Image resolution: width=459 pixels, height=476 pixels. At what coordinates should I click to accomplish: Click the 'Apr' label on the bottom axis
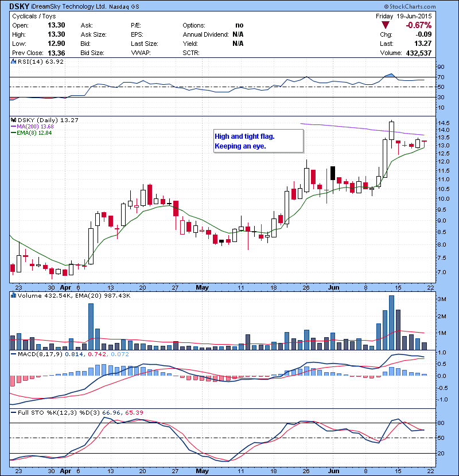pos(65,471)
